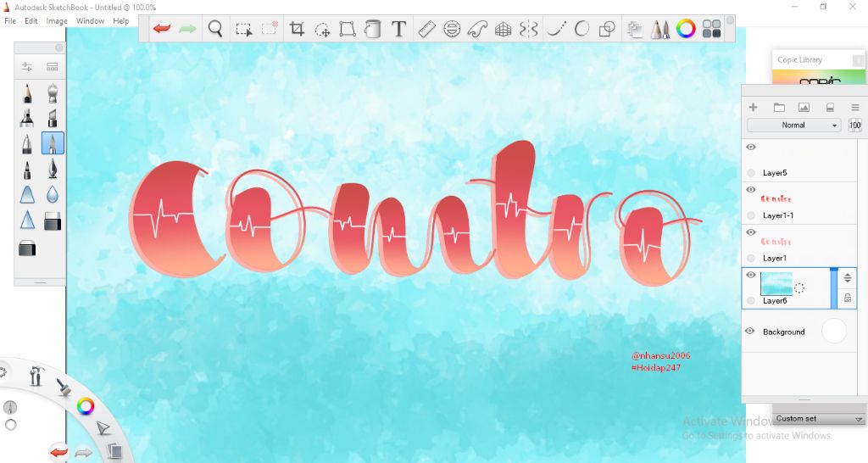Open the Custom set dropdown
The width and height of the screenshot is (868, 463).
[818, 419]
